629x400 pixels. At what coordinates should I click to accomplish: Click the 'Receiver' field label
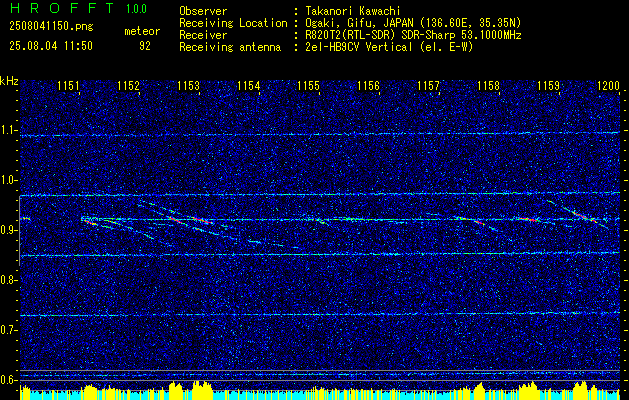pos(203,35)
